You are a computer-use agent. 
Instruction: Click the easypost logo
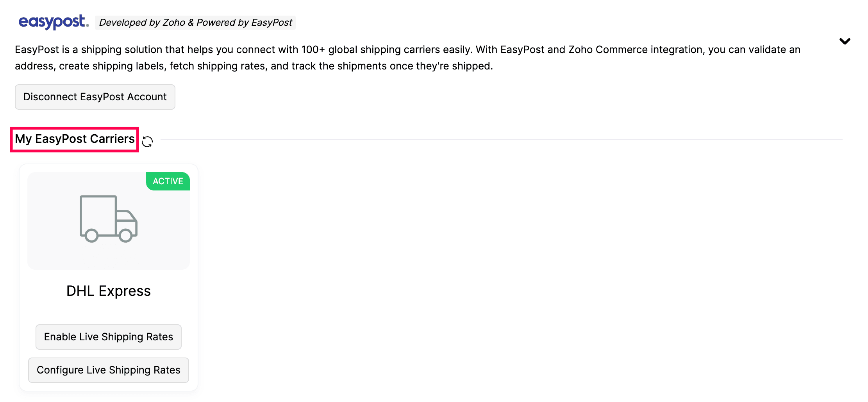point(54,22)
